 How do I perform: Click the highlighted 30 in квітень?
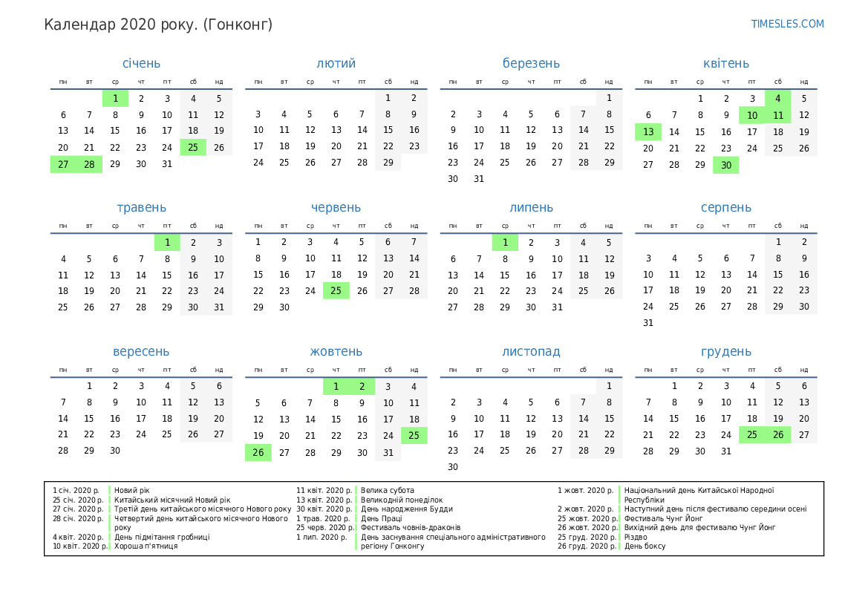point(725,165)
